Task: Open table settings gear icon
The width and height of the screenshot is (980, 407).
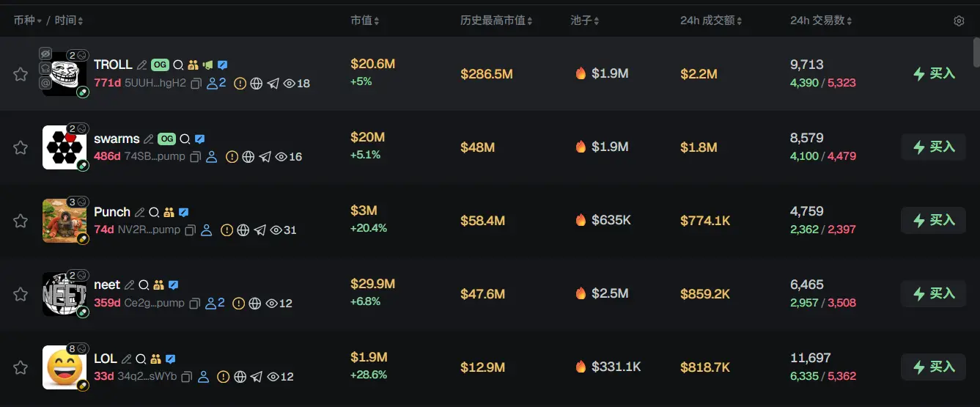Action: (959, 21)
